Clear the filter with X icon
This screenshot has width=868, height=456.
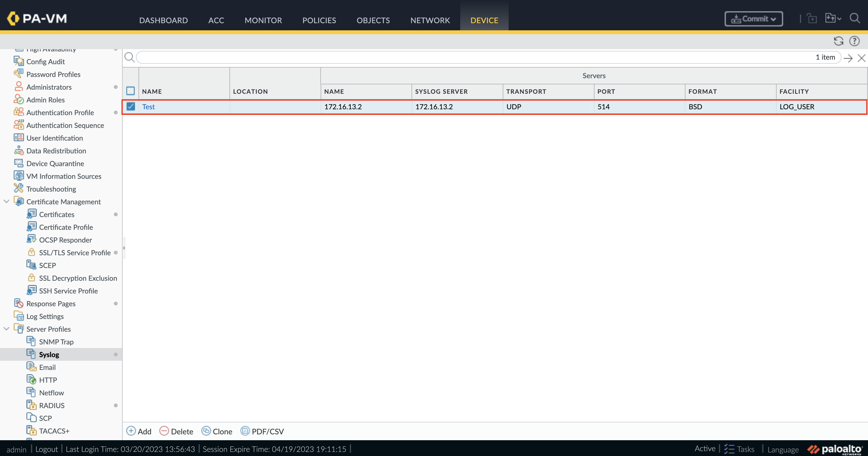coord(861,58)
